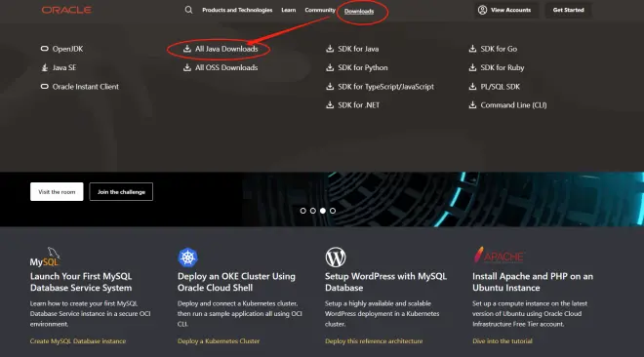The width and height of the screenshot is (644, 357).
Task: Open the PL/SQL SDK link
Action: click(x=501, y=87)
